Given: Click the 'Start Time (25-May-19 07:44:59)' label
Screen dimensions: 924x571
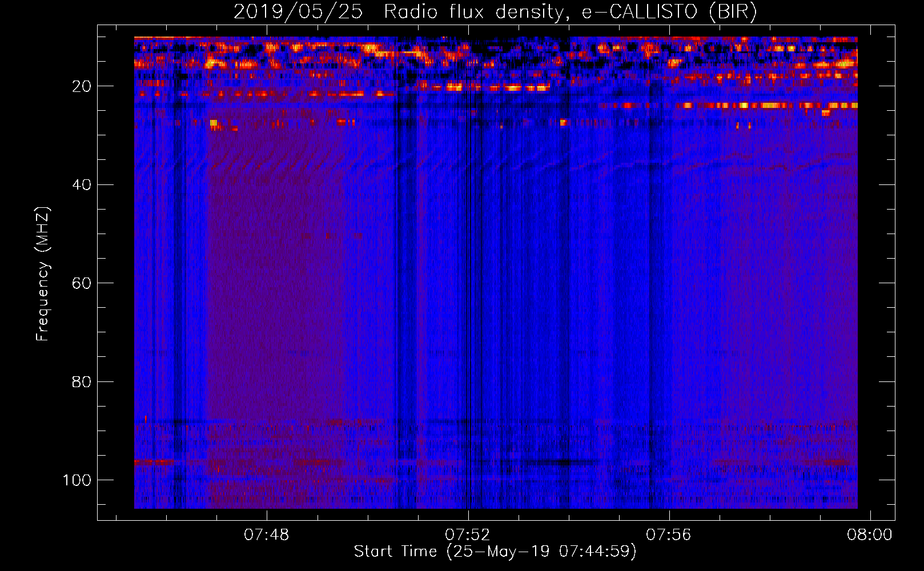Looking at the screenshot, I should tap(495, 552).
